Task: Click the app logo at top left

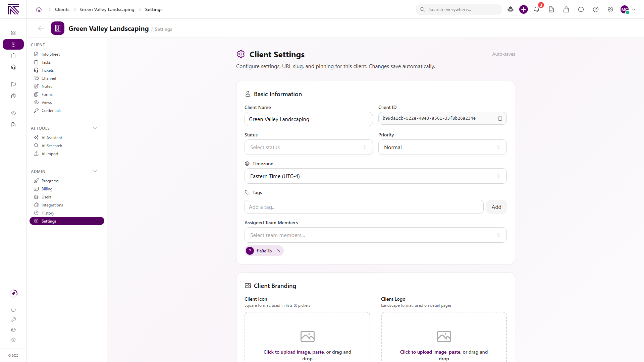Action: pyautogui.click(x=13, y=9)
